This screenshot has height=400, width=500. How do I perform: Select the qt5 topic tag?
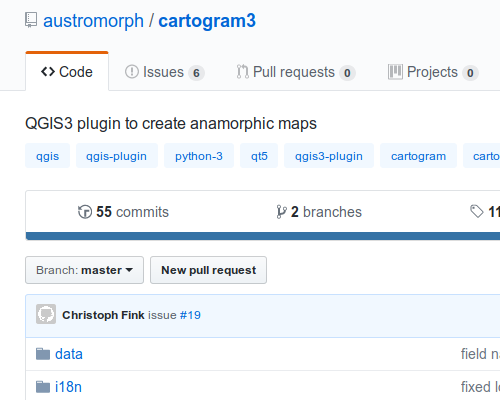(259, 156)
